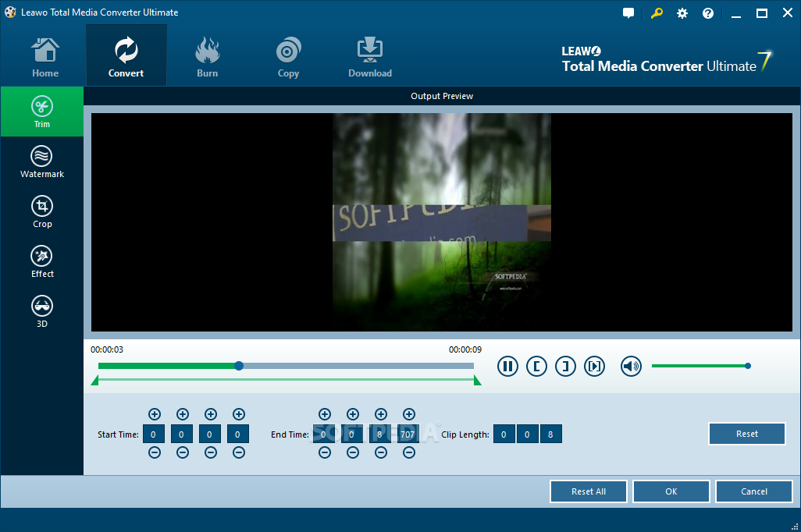Click the Output Preview video area
The image size is (801, 532).
pyautogui.click(x=442, y=222)
